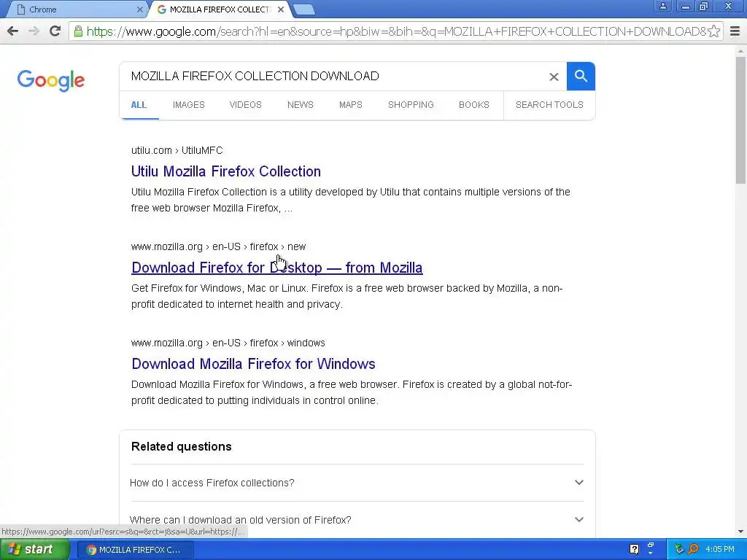Open the MAPS results tab
This screenshot has height=560, width=747.
coord(351,105)
